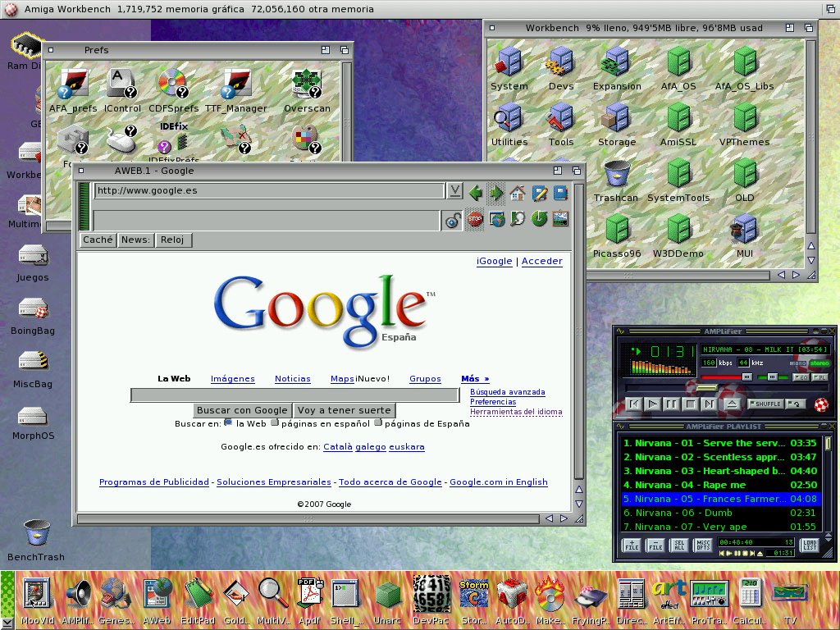Open the Noticias tab on Google
The image size is (840, 630).
tap(293, 379)
